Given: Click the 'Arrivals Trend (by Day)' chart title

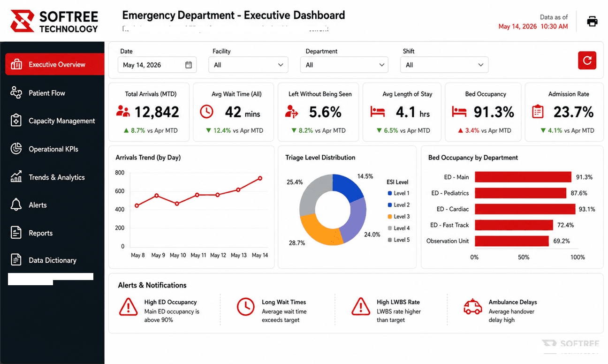Looking at the screenshot, I should click(x=148, y=158).
